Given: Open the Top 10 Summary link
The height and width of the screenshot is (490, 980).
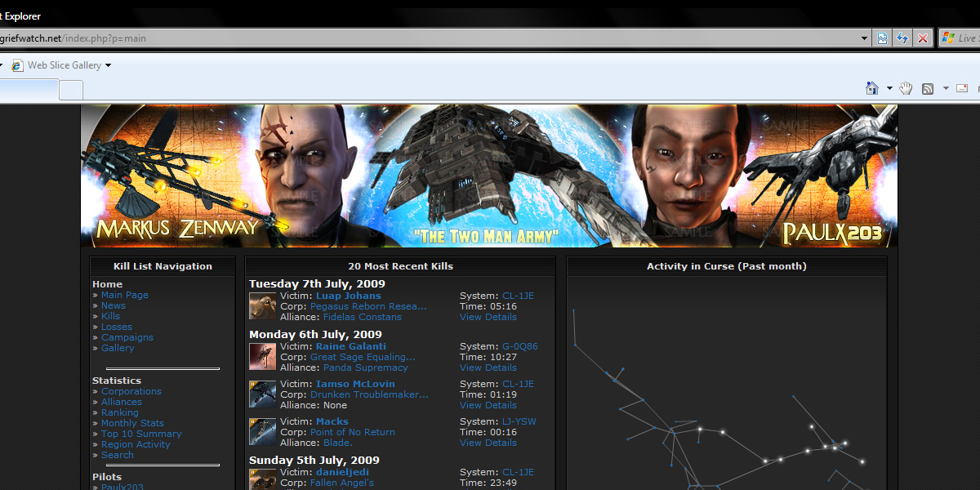Looking at the screenshot, I should (x=141, y=434).
